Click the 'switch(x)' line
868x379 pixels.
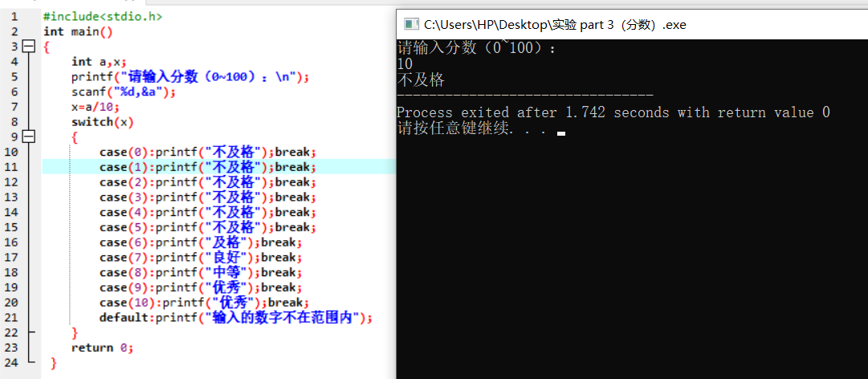tap(103, 122)
